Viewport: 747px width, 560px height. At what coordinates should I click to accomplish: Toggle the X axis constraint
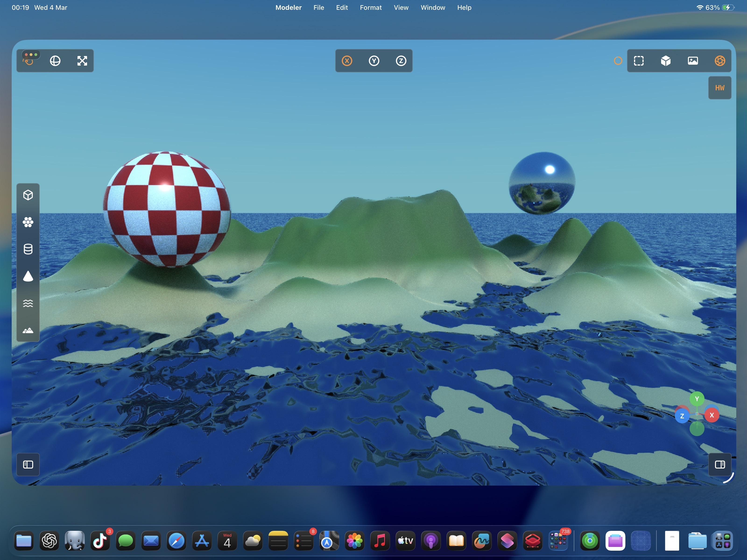tap(347, 61)
